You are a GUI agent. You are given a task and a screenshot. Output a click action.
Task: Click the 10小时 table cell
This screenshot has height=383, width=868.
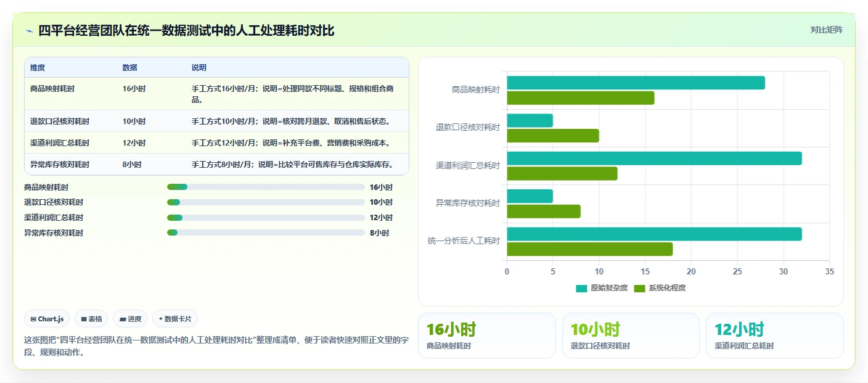tap(134, 121)
